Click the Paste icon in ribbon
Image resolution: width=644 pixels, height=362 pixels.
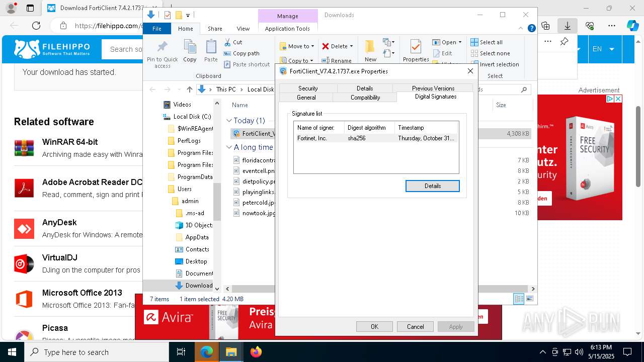[x=211, y=47]
